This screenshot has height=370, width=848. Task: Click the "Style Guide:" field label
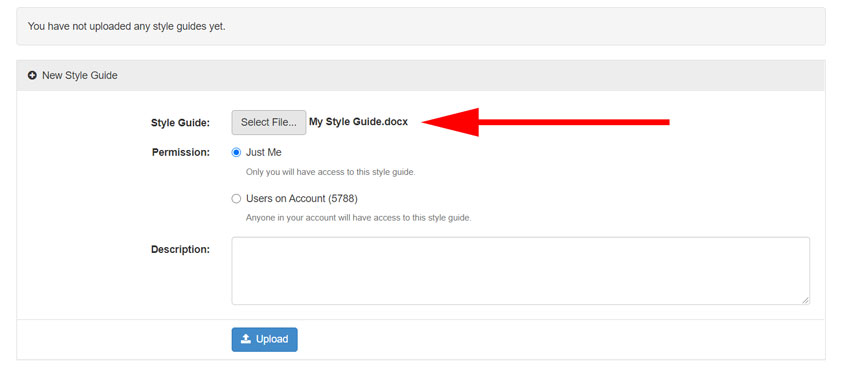pyautogui.click(x=180, y=123)
